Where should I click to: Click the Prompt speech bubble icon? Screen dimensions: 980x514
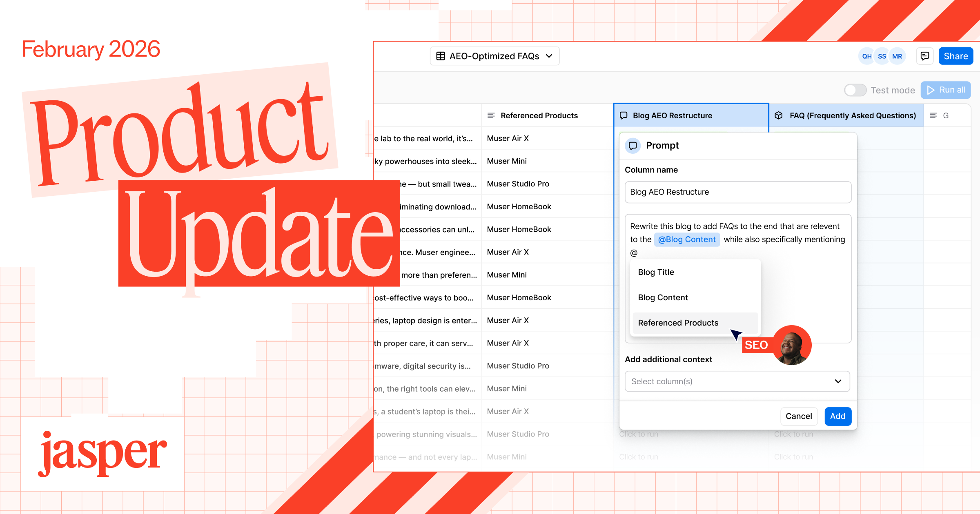(633, 146)
